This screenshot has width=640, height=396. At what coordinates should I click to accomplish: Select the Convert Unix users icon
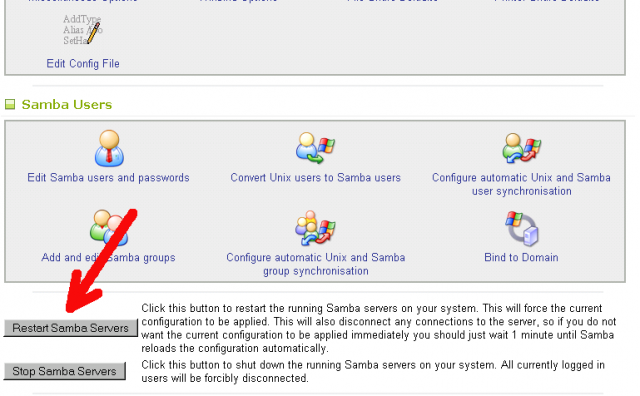tap(315, 148)
